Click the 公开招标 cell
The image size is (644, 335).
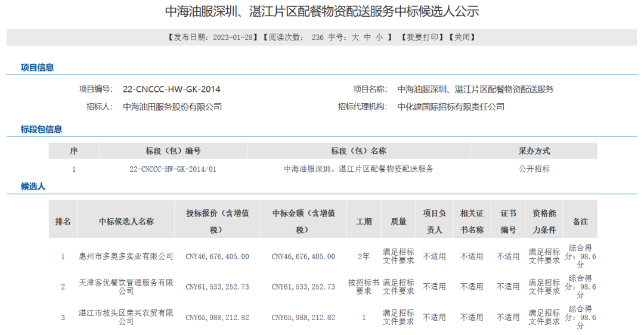[x=534, y=169]
